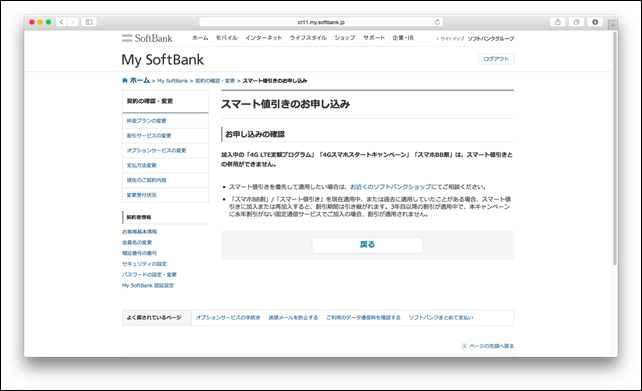
Task: Click the ページの先頭へ戻る link text
Action: pos(491,346)
